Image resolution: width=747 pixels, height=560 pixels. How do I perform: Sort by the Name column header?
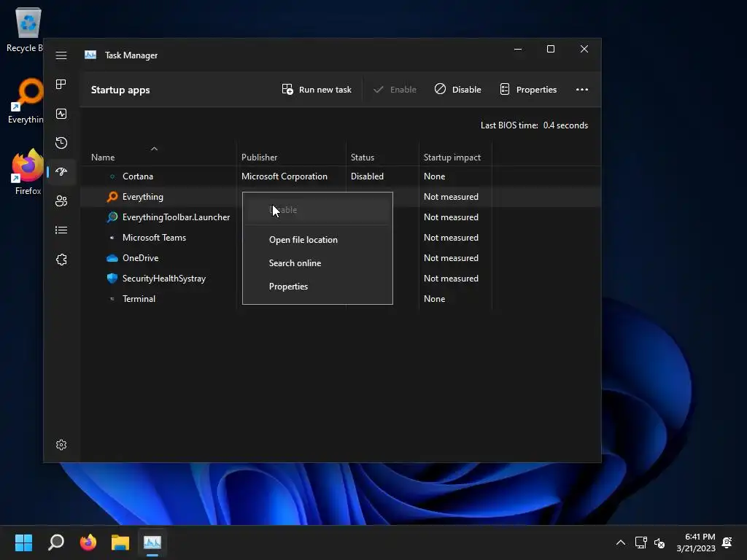103,157
